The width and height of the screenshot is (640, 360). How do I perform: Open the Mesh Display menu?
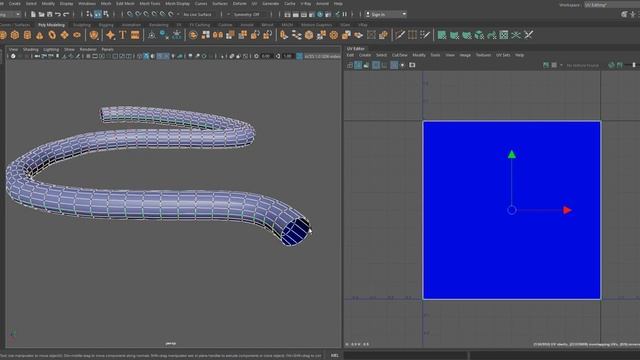click(x=177, y=4)
